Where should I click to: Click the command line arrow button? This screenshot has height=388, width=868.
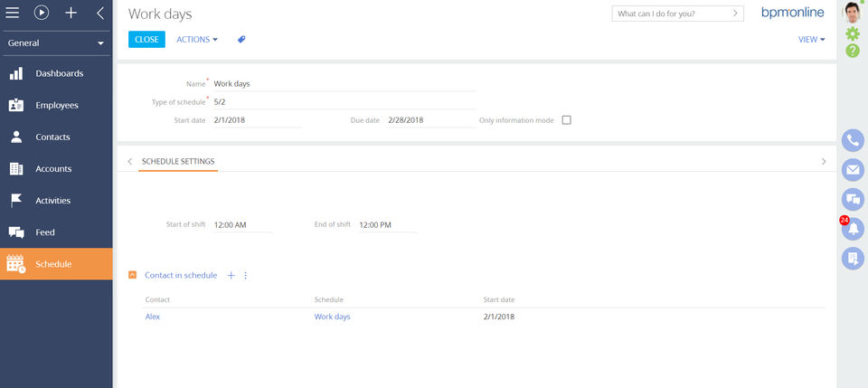[735, 14]
